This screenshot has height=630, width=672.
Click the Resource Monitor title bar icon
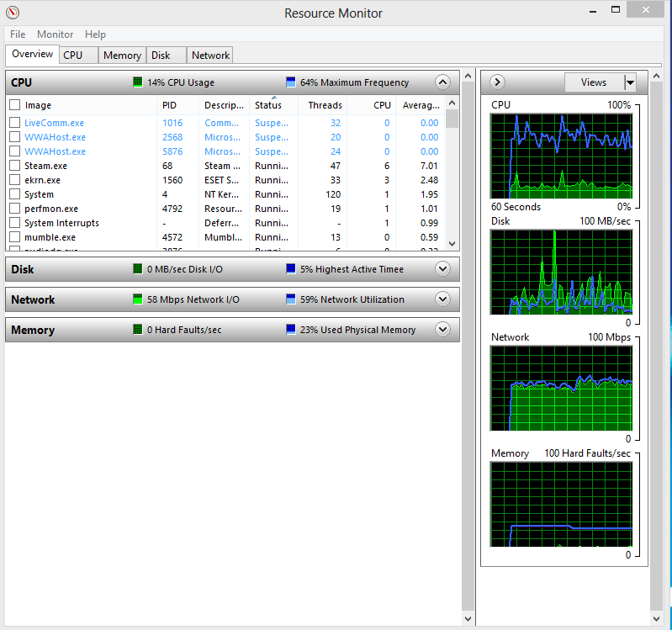(13, 13)
